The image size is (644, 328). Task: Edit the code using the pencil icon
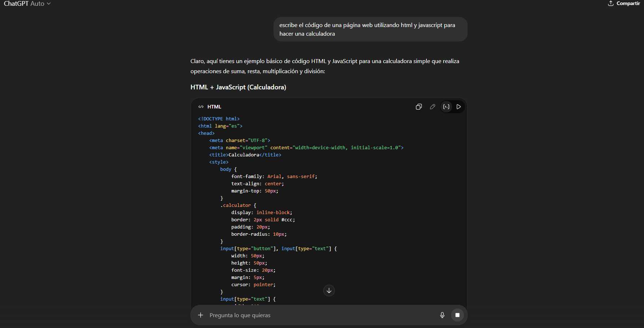click(433, 107)
